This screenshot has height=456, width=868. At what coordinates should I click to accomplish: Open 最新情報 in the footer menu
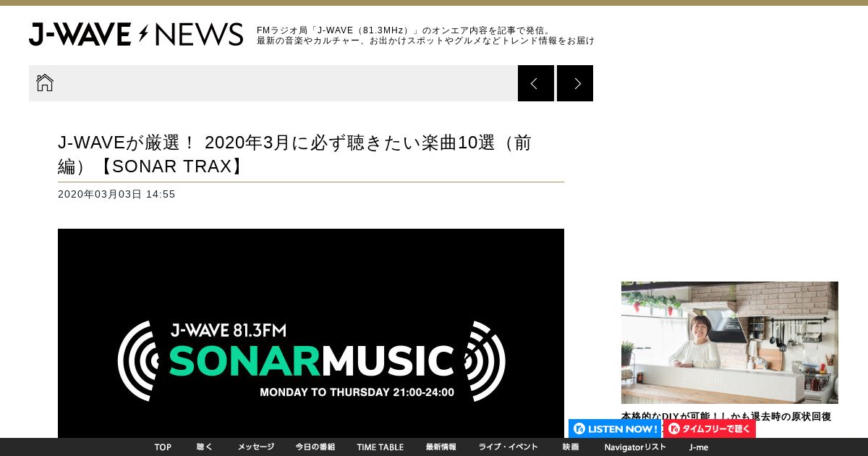(441, 447)
